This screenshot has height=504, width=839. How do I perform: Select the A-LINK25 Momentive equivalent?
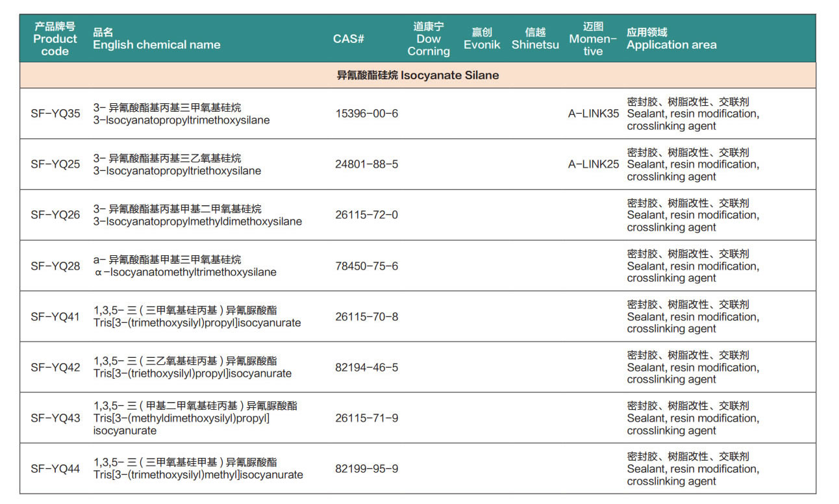(x=594, y=164)
